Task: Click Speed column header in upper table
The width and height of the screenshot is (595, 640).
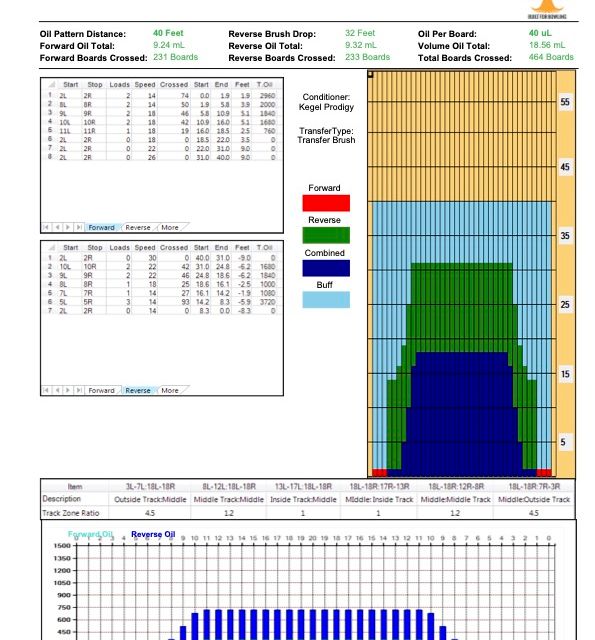Action: (145, 84)
